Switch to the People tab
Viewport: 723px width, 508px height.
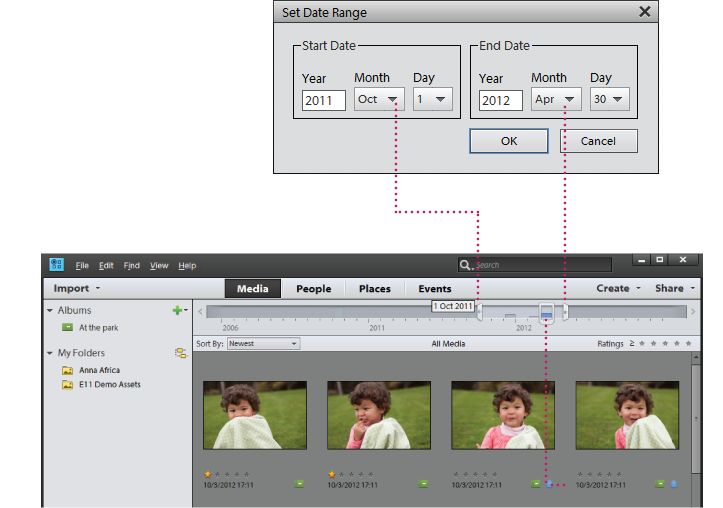[314, 289]
